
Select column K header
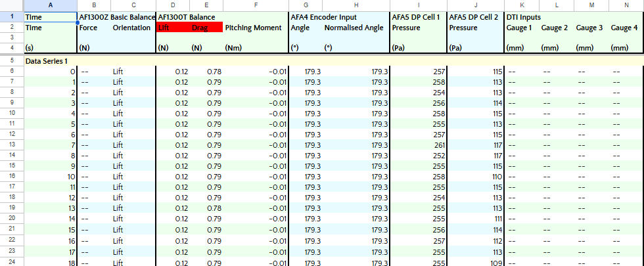click(x=522, y=5)
